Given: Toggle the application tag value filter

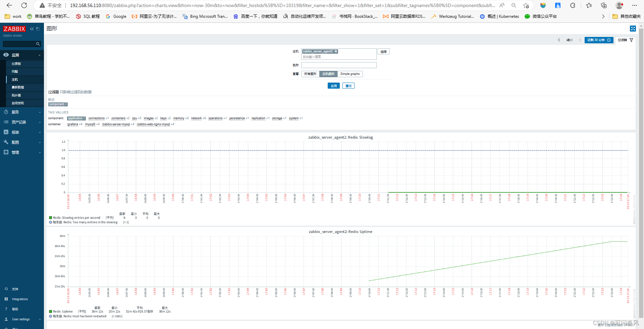Looking at the screenshot, I should pyautogui.click(x=76, y=118).
